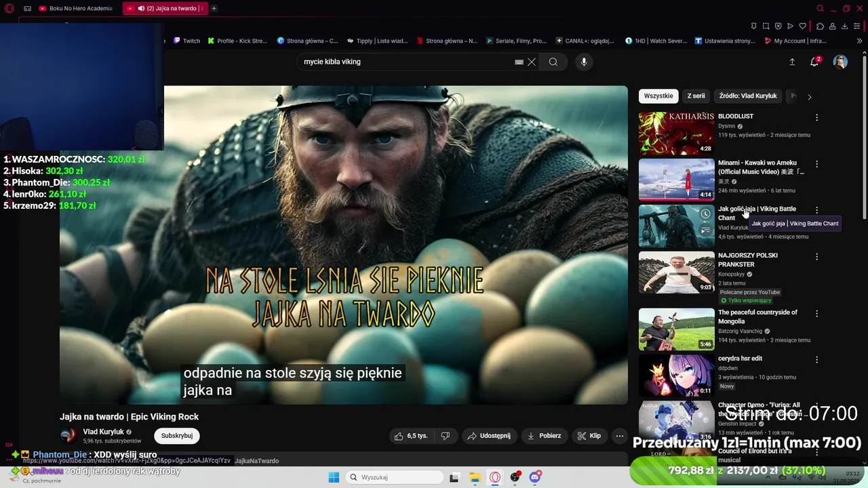Open the Seriale, Filmy, Pro... bookmark

(x=516, y=41)
